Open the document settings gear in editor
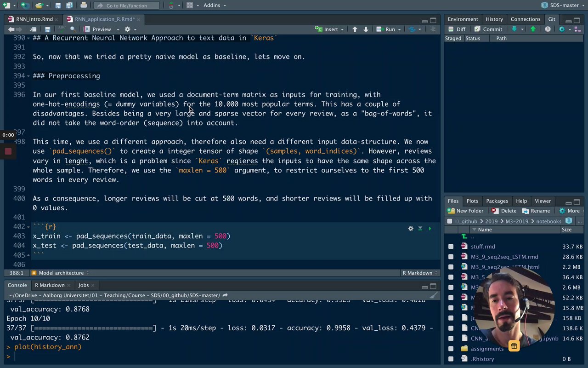 tap(128, 29)
